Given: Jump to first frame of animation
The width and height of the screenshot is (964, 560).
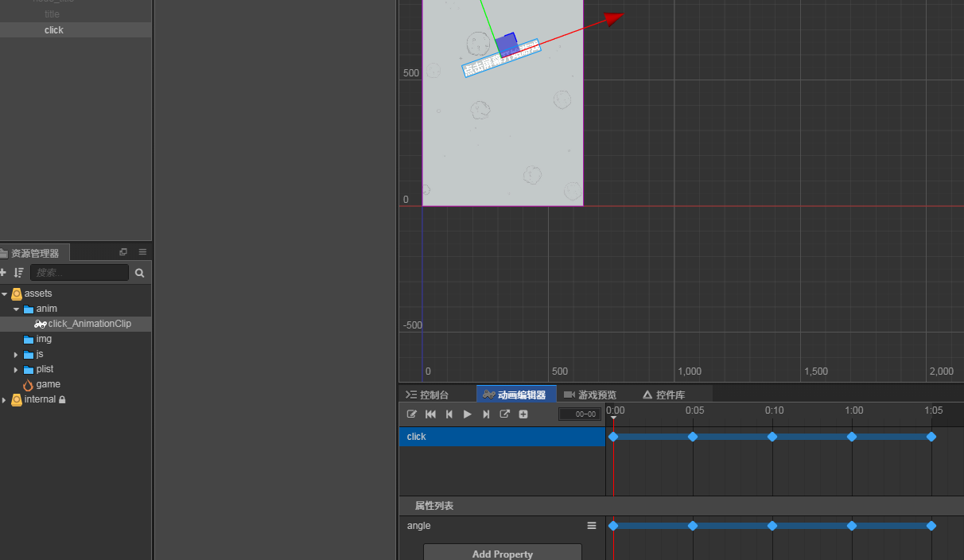Looking at the screenshot, I should click(x=430, y=414).
